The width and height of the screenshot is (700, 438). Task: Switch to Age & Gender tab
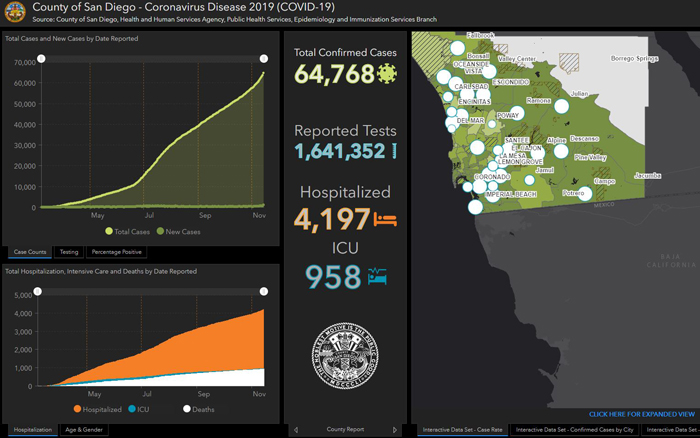click(84, 430)
